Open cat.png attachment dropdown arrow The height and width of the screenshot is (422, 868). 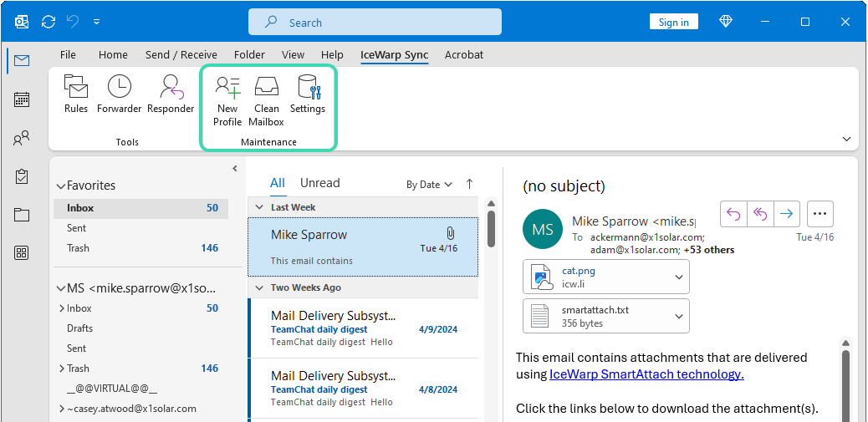pos(678,277)
